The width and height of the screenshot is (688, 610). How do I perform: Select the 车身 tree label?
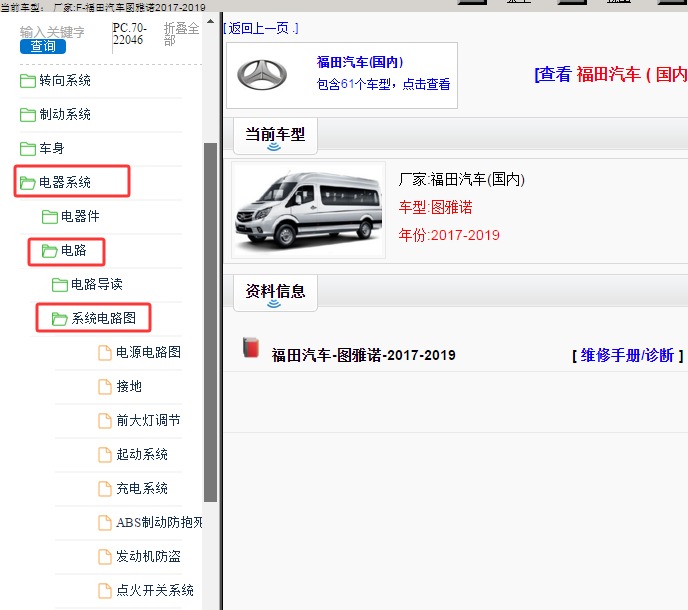coord(52,148)
